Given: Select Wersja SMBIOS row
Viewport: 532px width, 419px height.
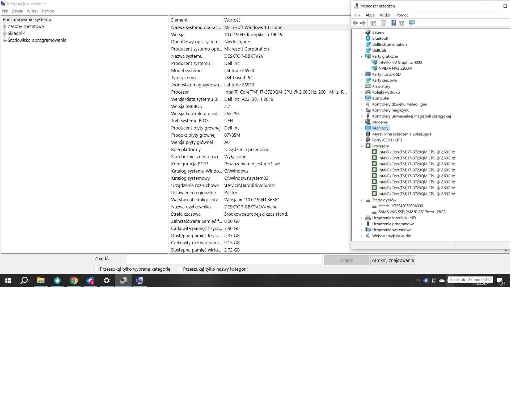Looking at the screenshot, I should click(259, 106).
